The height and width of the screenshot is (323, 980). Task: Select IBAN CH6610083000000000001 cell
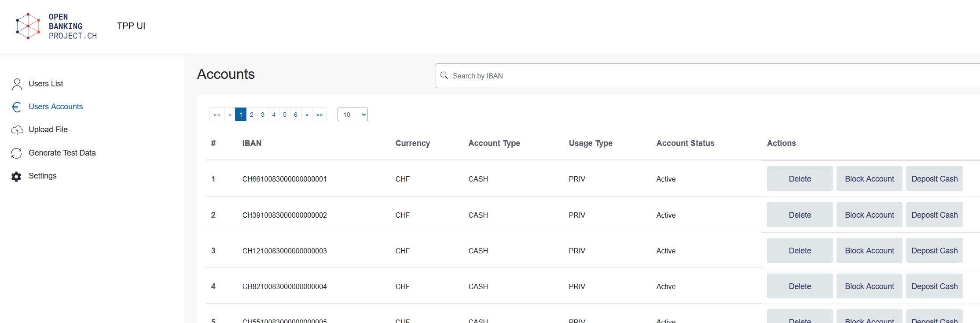pos(284,179)
